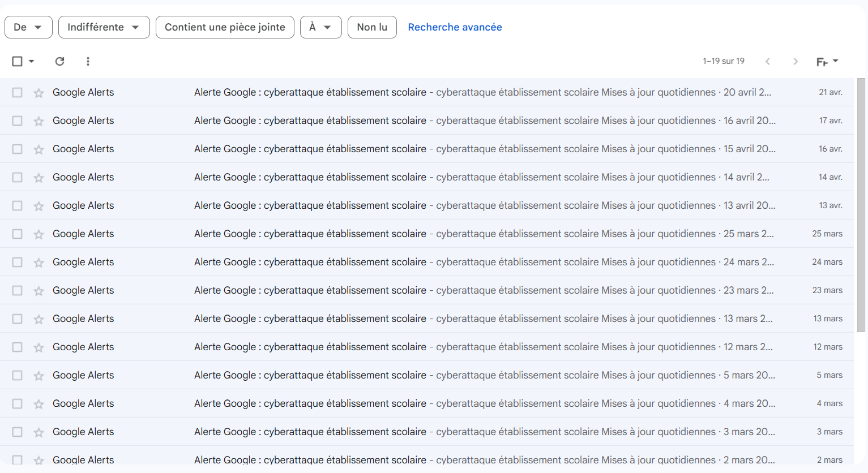Viewport: 868px width, 473px height.
Task: Open the De sender filter dropdown
Action: tap(28, 27)
